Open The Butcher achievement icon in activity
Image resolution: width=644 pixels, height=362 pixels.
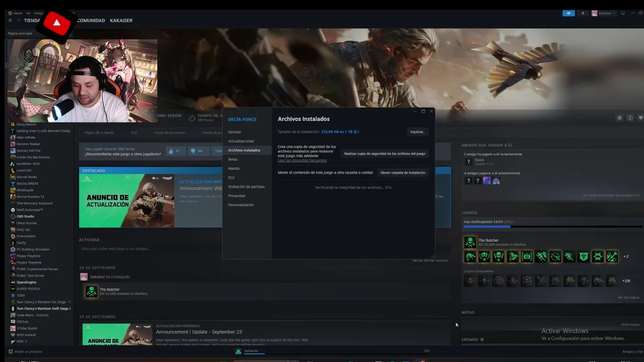(x=91, y=291)
